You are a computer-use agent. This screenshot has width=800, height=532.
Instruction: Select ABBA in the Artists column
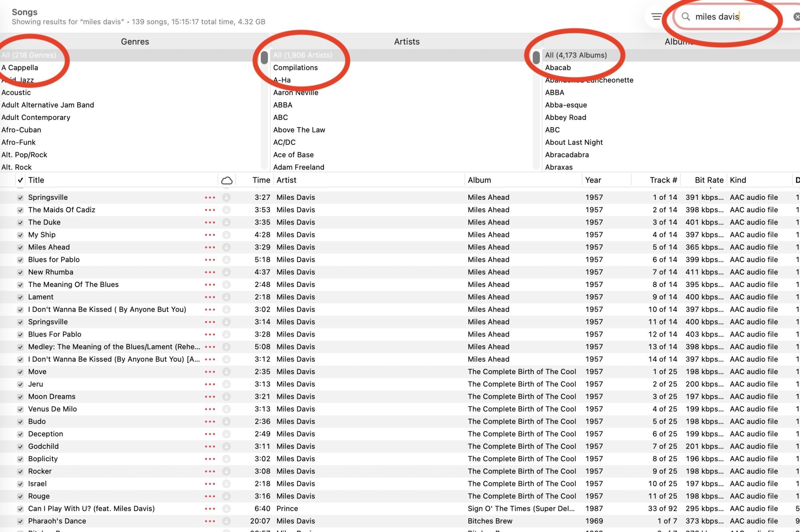coord(283,105)
